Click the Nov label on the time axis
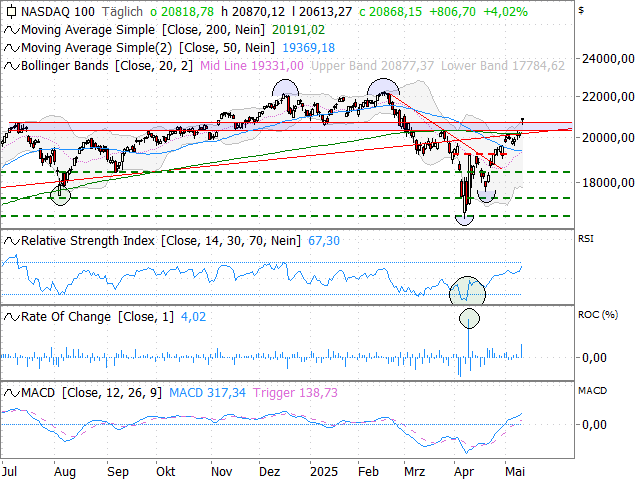 [x=222, y=472]
